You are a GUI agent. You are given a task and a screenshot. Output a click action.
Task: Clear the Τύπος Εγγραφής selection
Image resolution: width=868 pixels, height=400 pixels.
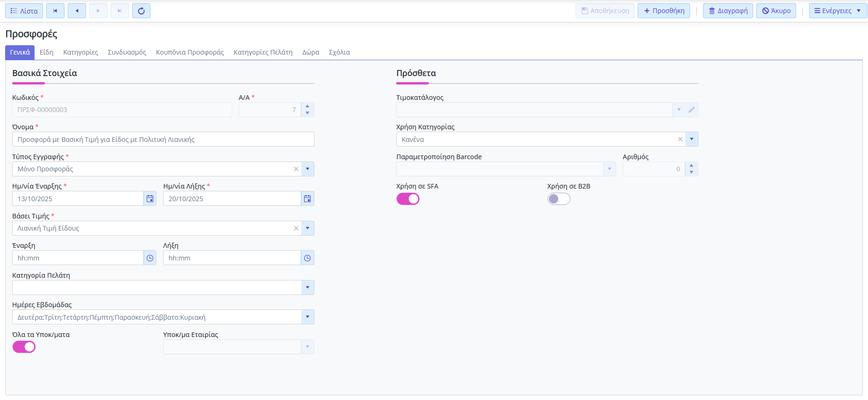tap(296, 169)
